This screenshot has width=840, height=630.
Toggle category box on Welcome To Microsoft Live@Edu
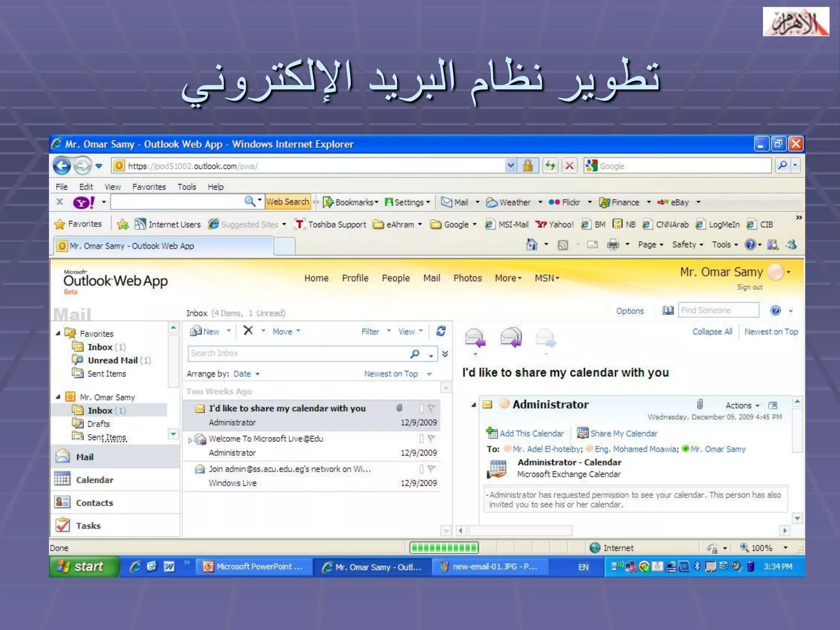421,438
